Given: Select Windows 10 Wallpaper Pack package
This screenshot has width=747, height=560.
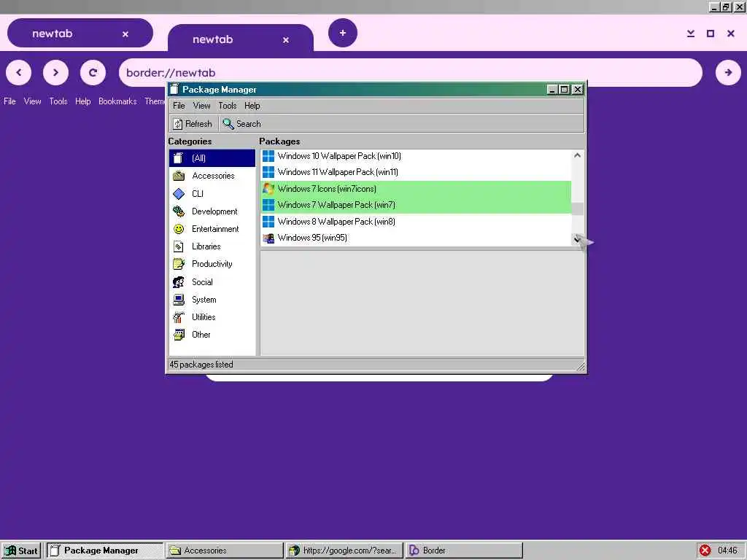Looking at the screenshot, I should 416,156.
